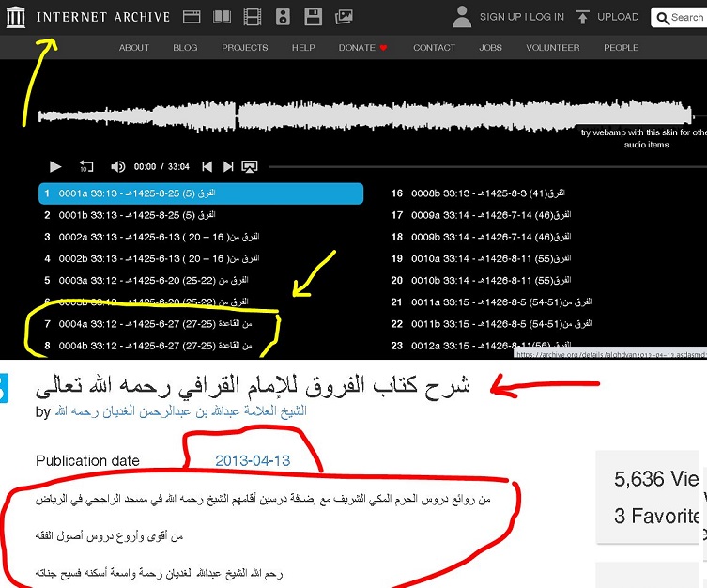This screenshot has width=707, height=588.
Task: Open the DONATE menu item
Action: point(362,47)
